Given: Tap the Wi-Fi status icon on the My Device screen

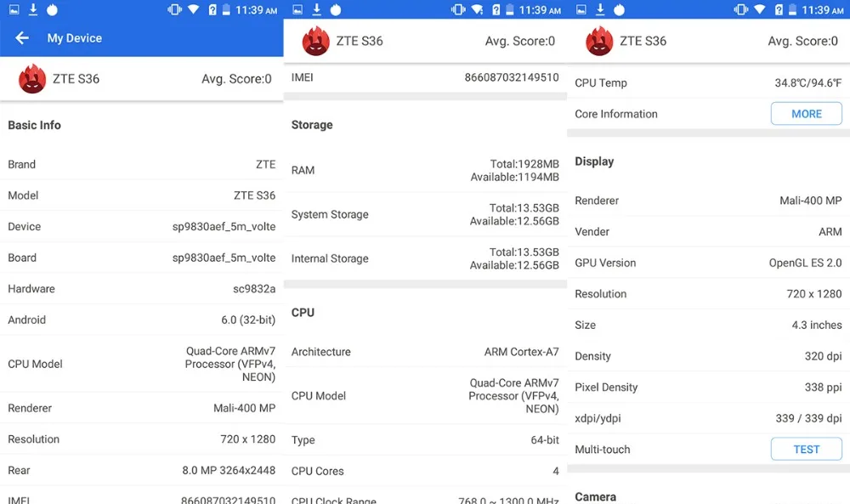Looking at the screenshot, I should click(x=194, y=9).
